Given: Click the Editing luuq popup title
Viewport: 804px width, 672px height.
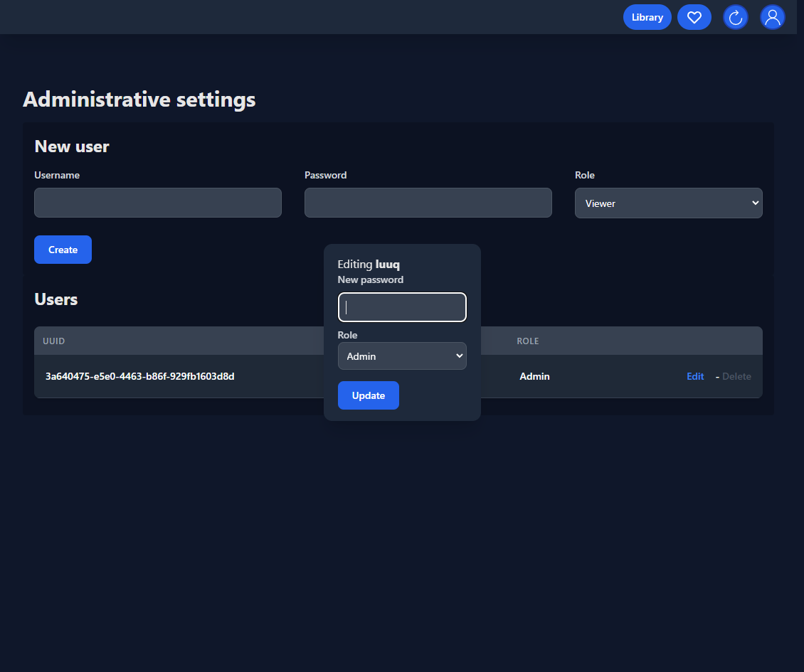Looking at the screenshot, I should [x=368, y=264].
